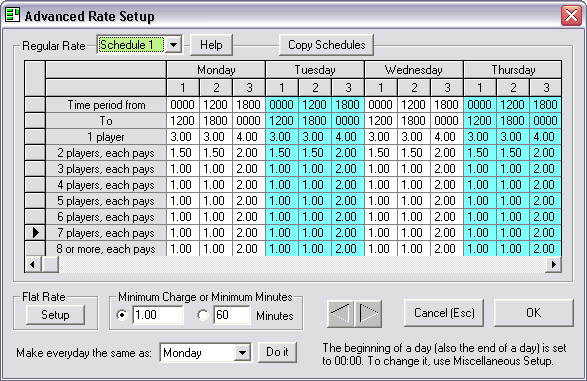587x381 pixels.
Task: Click Monday period 1 Time from 0000 cell
Action: [183, 105]
